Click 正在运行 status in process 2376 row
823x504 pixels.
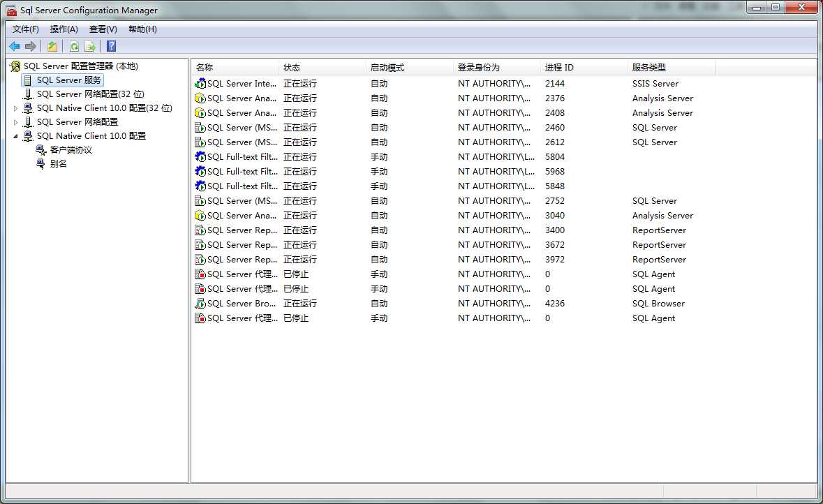300,98
